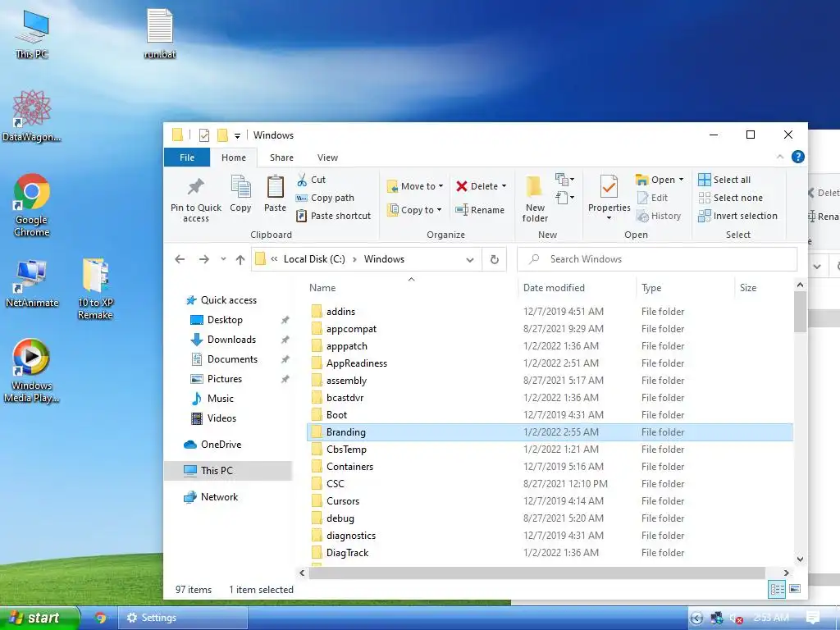
Task: Click Select none in ribbon
Action: tap(730, 198)
